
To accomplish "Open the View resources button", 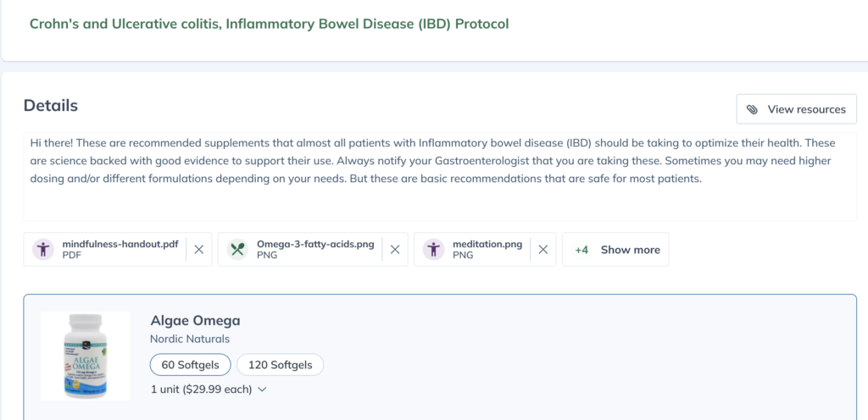I will click(x=796, y=109).
